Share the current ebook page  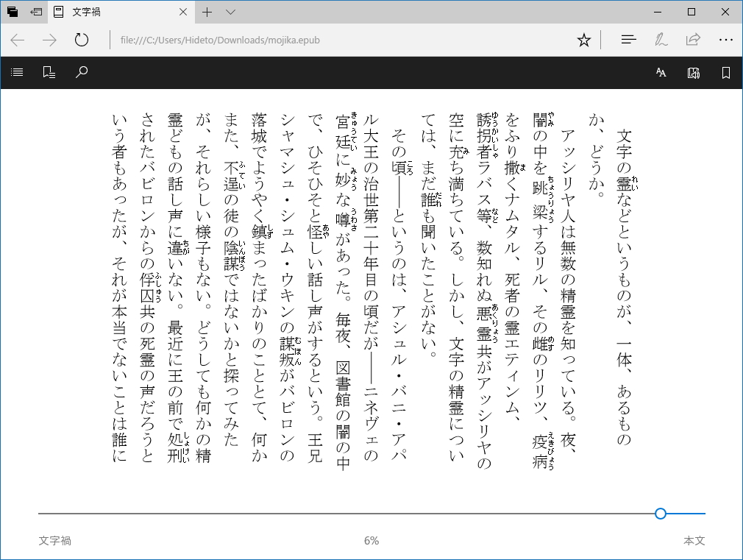click(692, 40)
